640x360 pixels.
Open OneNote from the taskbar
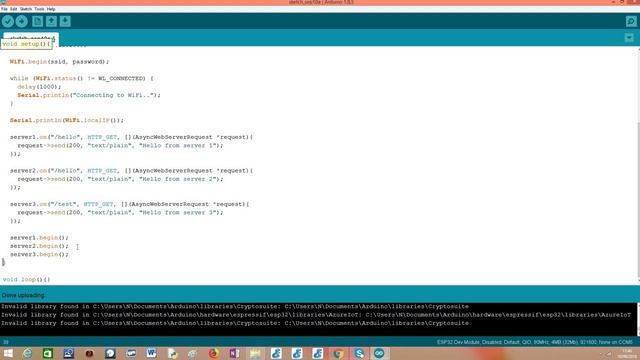point(234,353)
